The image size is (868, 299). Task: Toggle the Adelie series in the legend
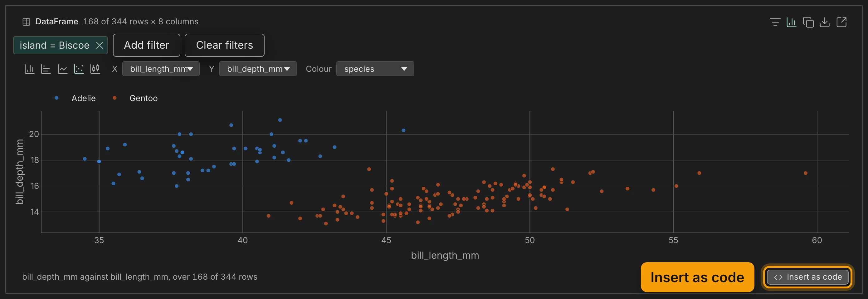coord(84,98)
